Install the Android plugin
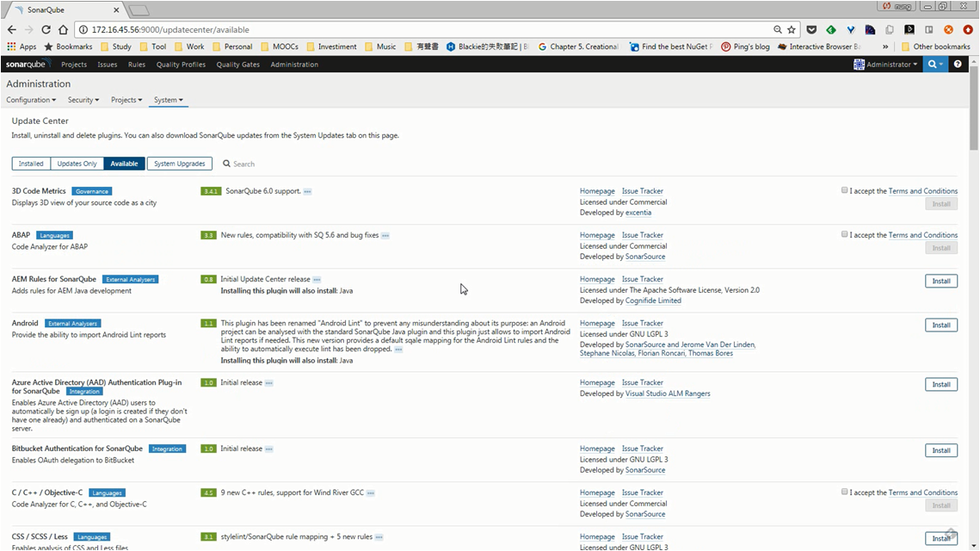The width and height of the screenshot is (980, 551). tap(941, 325)
